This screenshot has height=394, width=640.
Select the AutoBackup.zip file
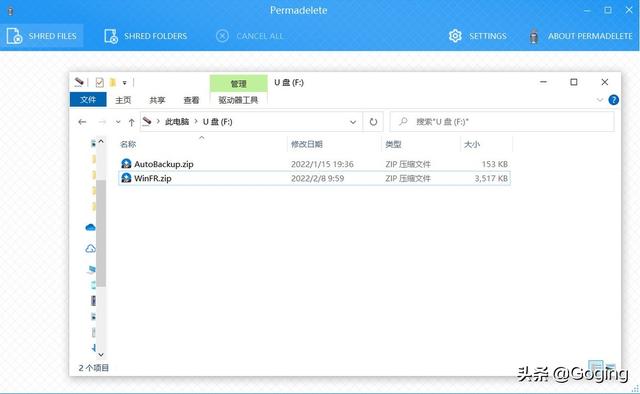point(314,164)
